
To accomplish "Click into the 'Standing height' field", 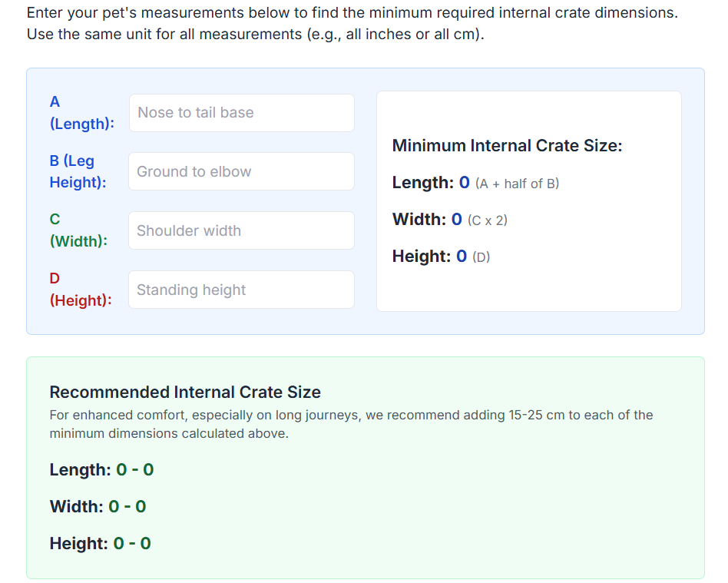I will coord(241,290).
